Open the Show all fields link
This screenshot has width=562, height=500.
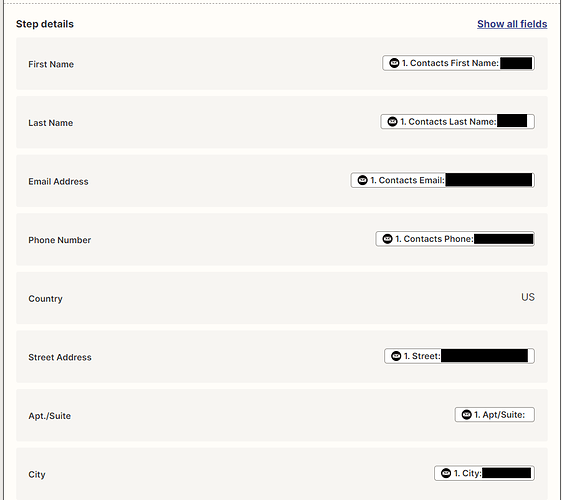(512, 24)
